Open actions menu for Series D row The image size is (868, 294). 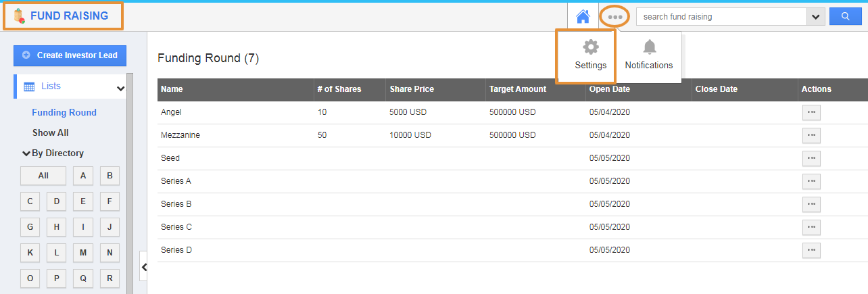(811, 250)
